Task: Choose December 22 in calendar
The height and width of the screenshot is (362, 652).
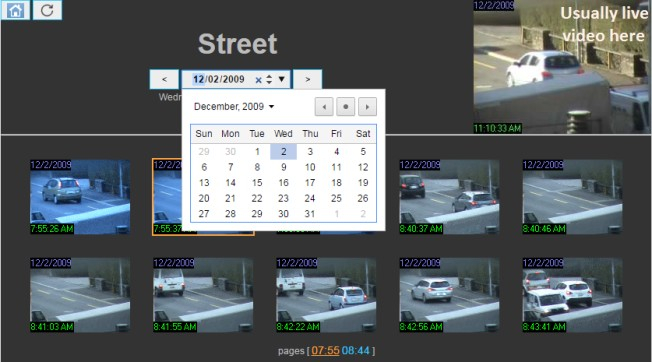Action: pos(257,198)
